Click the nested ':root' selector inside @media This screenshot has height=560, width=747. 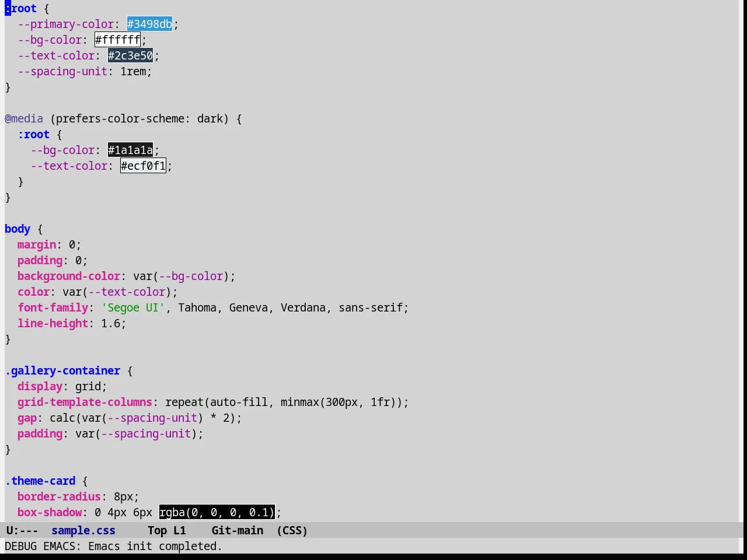tap(34, 134)
